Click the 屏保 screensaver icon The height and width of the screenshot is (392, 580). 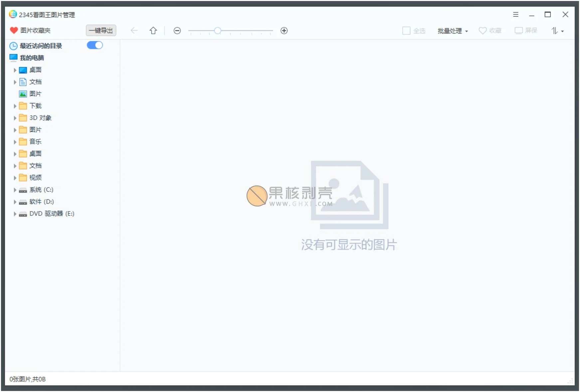click(518, 31)
